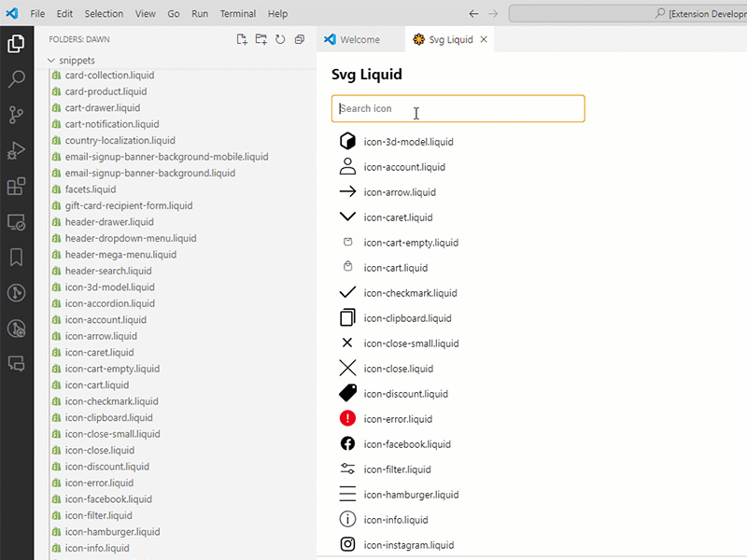Click the account person icon in list
Viewport: 747px width, 560px height.
(347, 167)
